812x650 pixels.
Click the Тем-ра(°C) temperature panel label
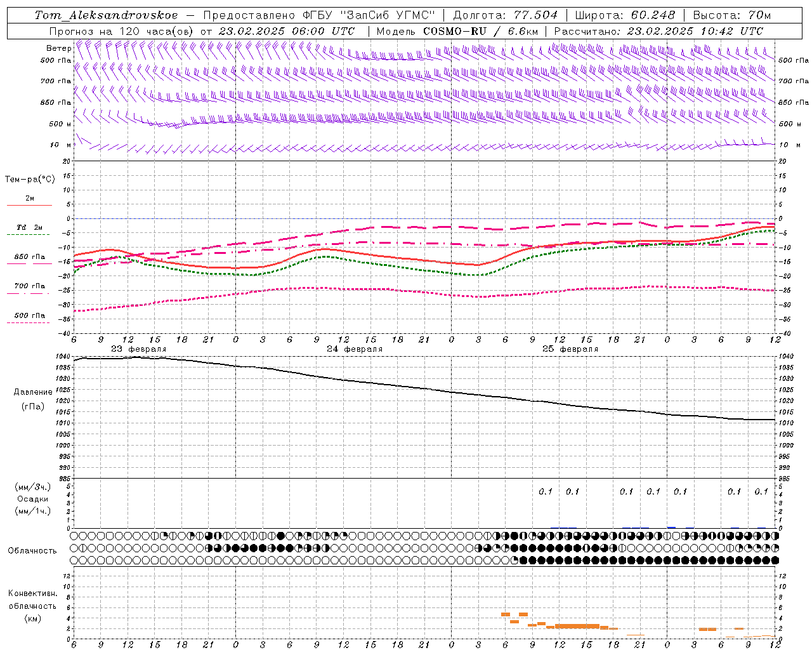pos(30,179)
